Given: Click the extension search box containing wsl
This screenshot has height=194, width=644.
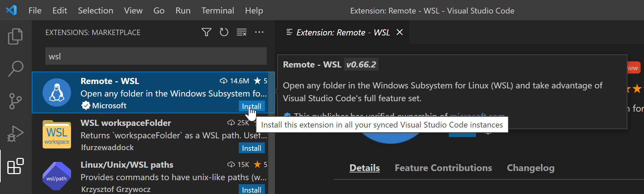Looking at the screenshot, I should coord(156,56).
